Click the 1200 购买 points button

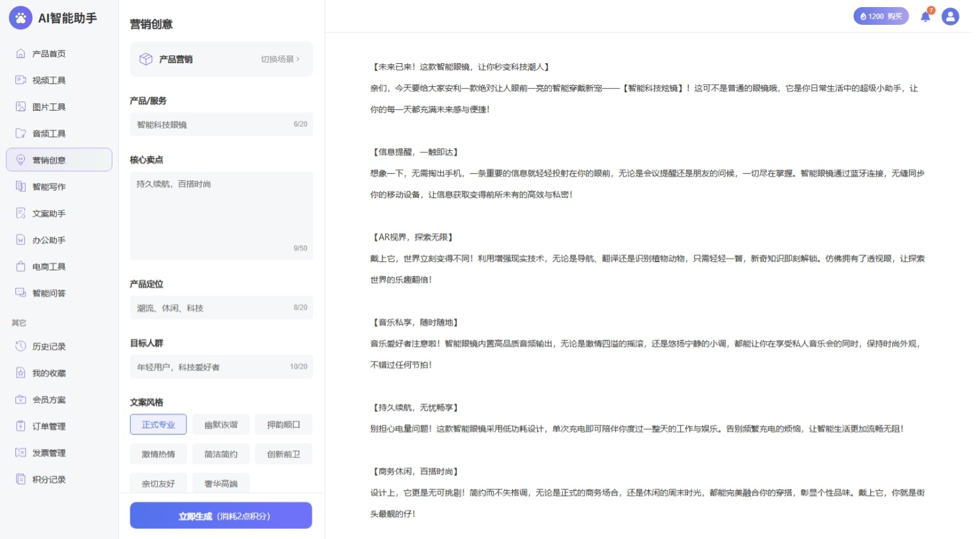coord(880,17)
